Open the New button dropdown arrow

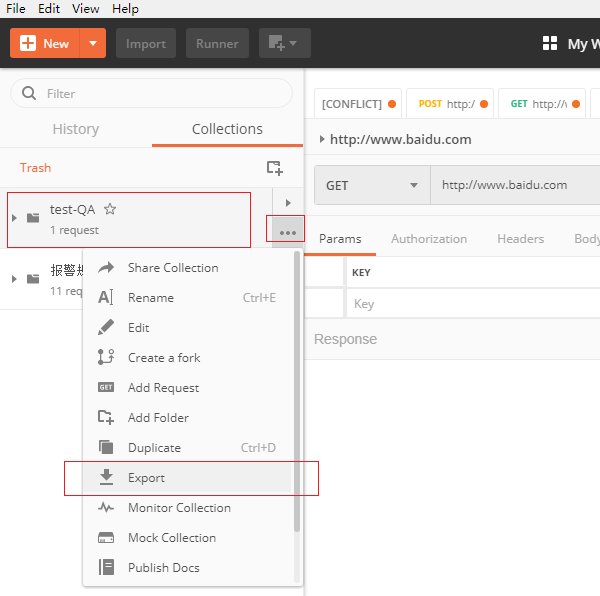92,44
